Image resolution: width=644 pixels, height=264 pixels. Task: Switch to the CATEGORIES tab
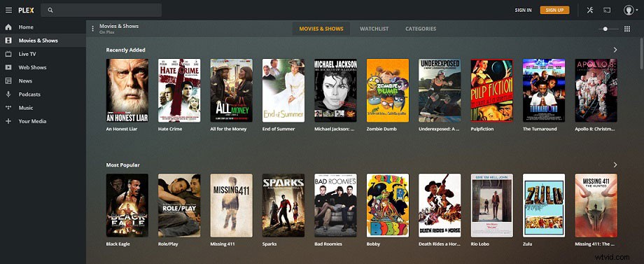[421, 29]
